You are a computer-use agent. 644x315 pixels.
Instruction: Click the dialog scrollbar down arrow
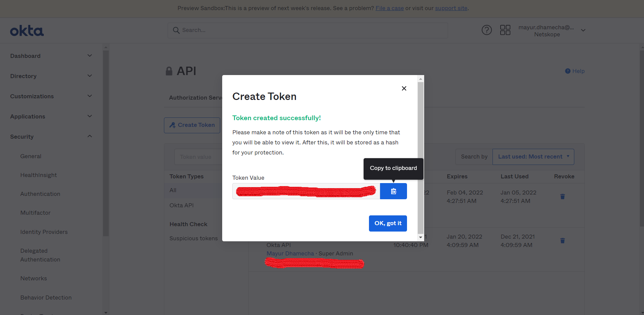(x=420, y=237)
